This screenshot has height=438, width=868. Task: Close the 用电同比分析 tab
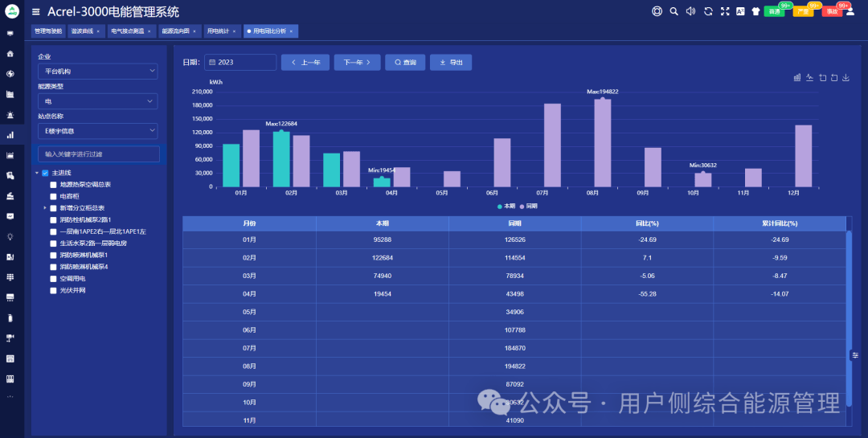291,31
